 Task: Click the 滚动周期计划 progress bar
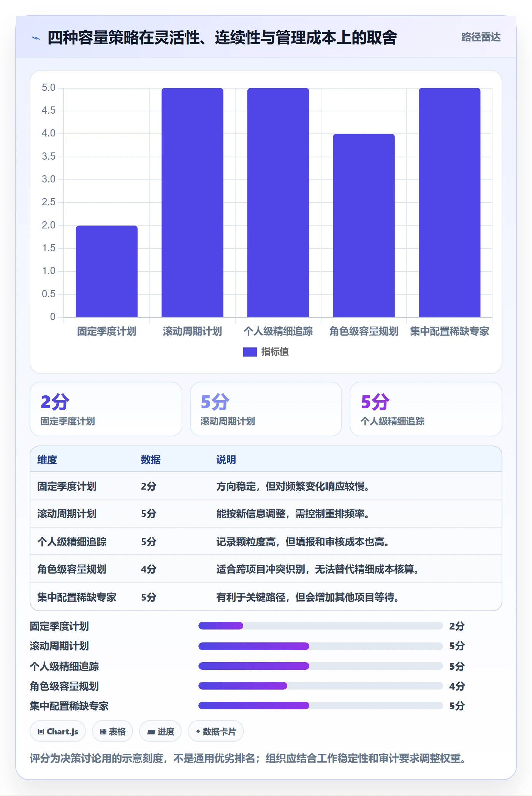tap(321, 646)
